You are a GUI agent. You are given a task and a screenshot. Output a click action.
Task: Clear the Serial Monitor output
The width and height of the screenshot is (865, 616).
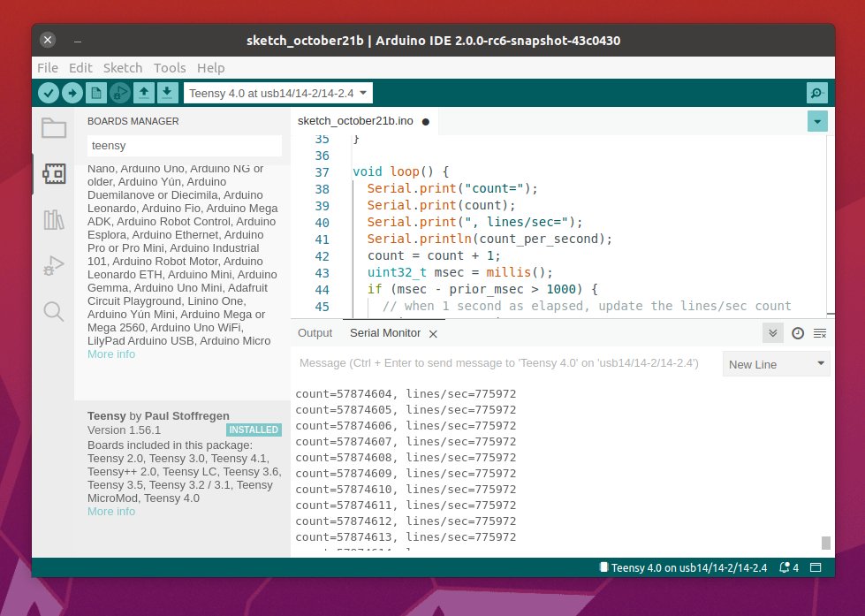point(820,333)
